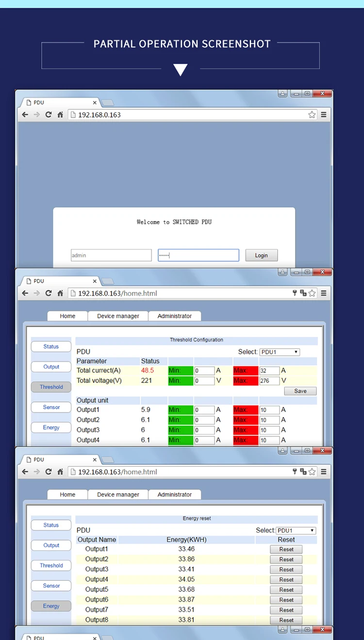364x640 pixels.
Task: Click the admin username field
Action: [111, 255]
